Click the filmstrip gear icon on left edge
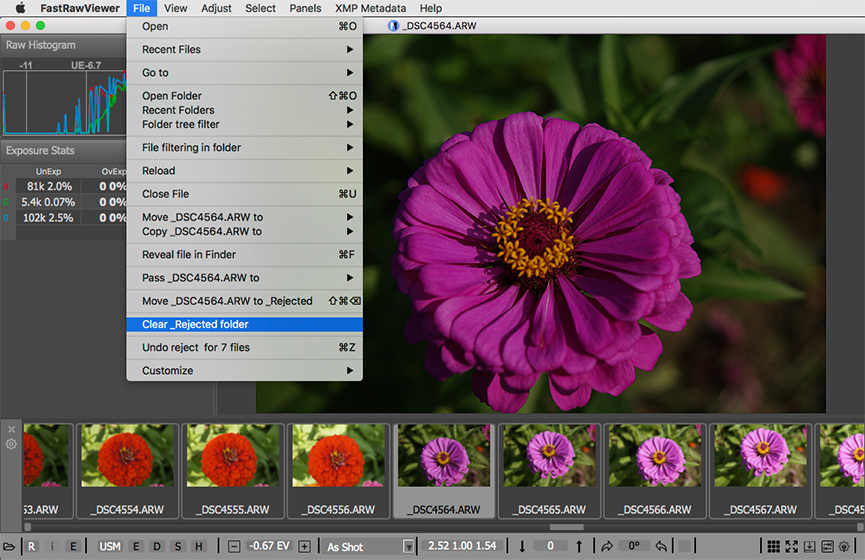The width and height of the screenshot is (865, 560). 11,444
